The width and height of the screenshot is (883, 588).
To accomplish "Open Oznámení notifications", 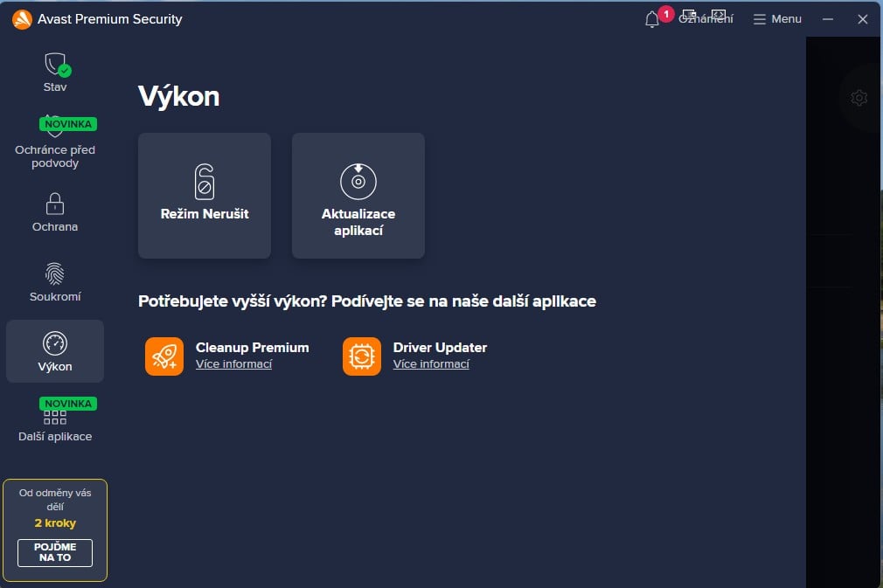I will pyautogui.click(x=705, y=18).
